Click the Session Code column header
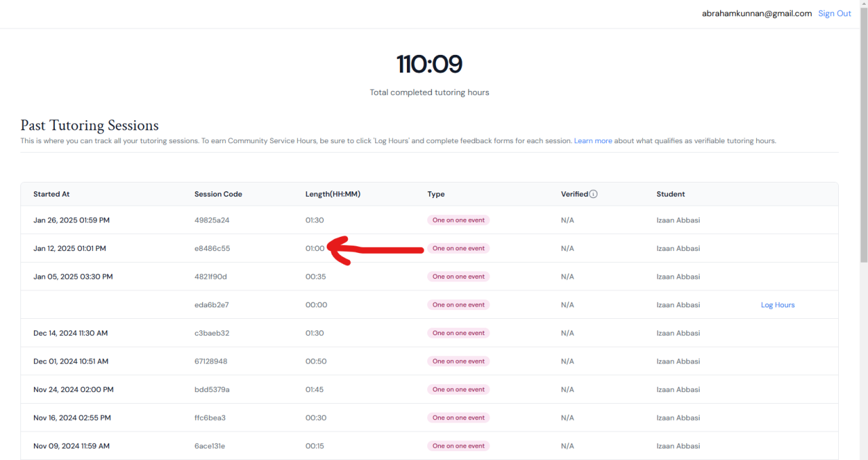Screen dimensions: 868x460 [x=218, y=194]
